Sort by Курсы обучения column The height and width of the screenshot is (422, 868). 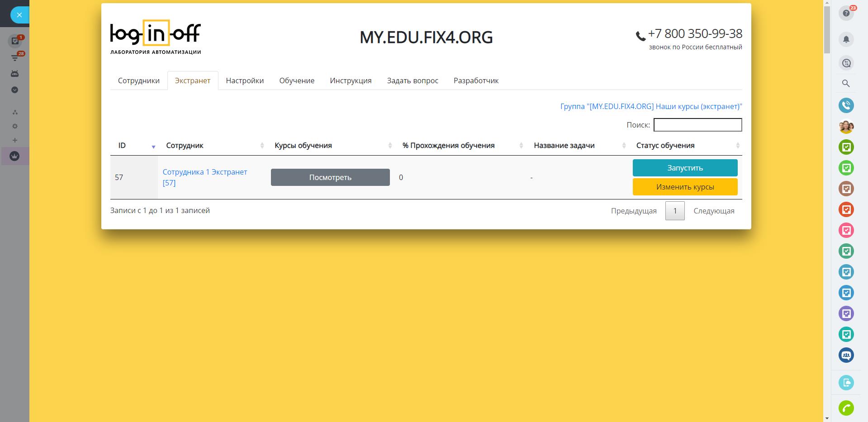pyautogui.click(x=331, y=146)
